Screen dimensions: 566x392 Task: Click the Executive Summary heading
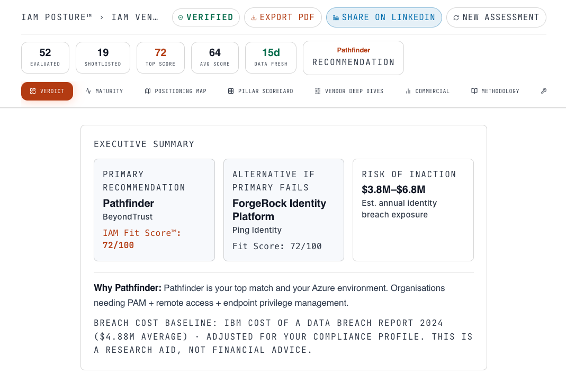tap(144, 144)
